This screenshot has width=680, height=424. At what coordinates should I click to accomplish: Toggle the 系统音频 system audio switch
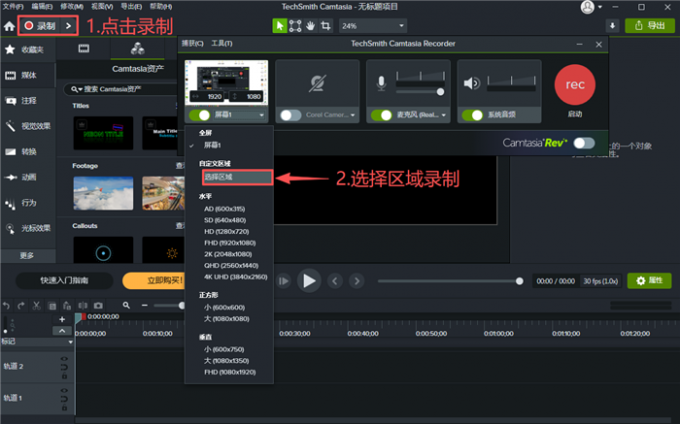coord(472,115)
